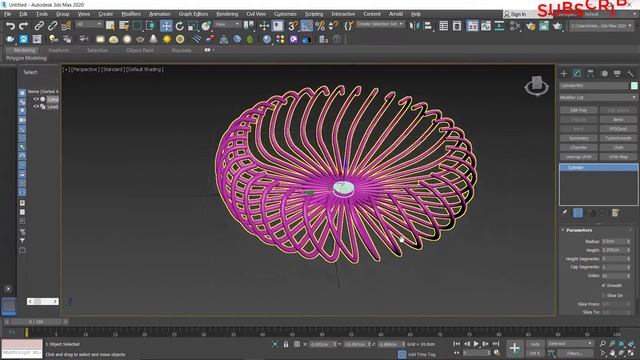This screenshot has width=640, height=360.
Task: Open the Curve Editor icon
Action: [x=486, y=26]
